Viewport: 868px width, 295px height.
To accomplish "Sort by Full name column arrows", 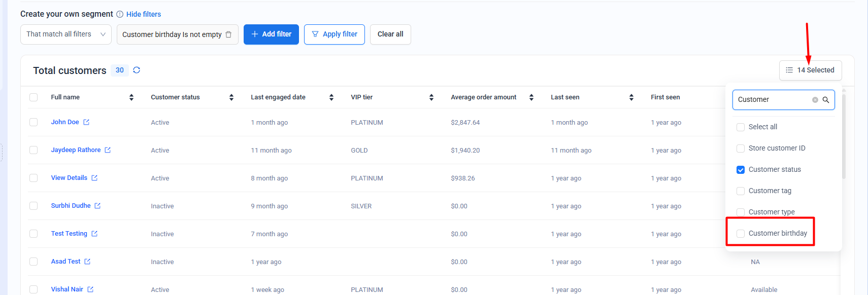I will (131, 97).
